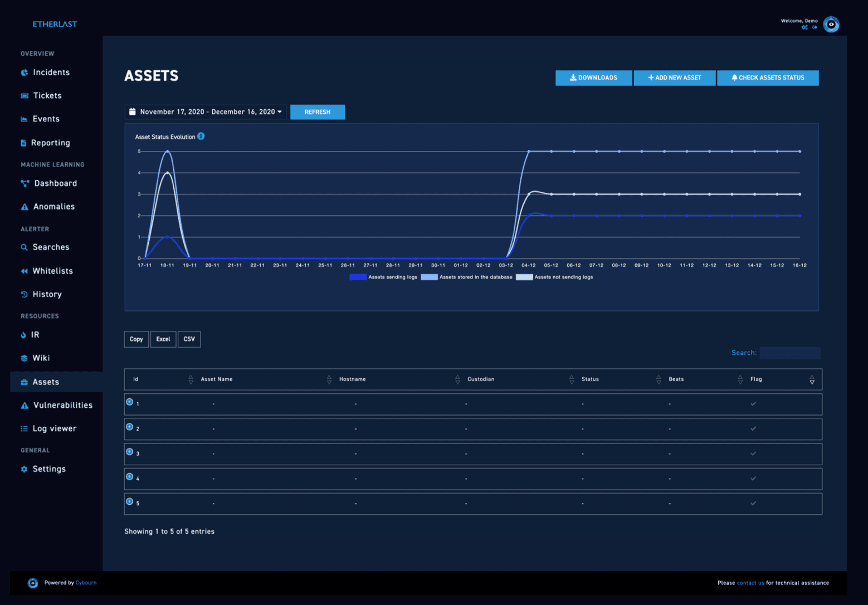Screen dimensions: 868x605
Task: Expand row details for asset 1
Action: click(130, 402)
